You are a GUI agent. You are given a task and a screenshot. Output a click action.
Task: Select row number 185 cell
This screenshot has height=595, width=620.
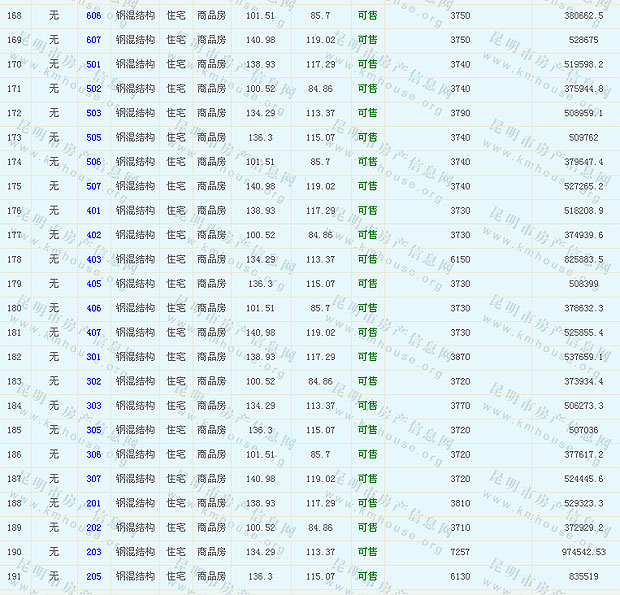(15, 430)
